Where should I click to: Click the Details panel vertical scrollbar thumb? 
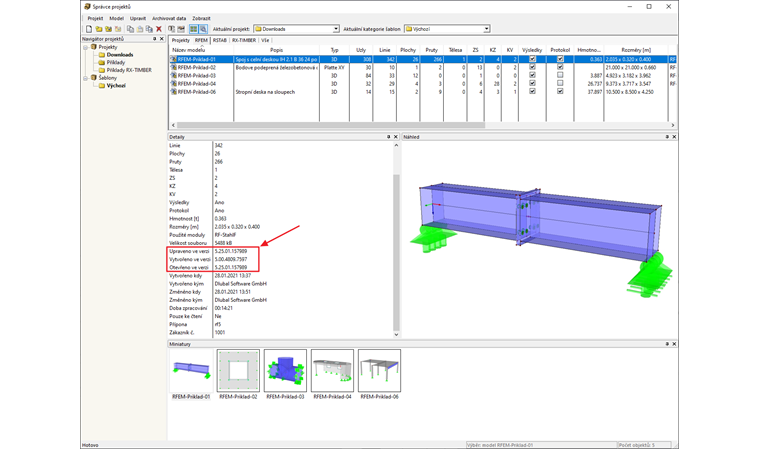(396, 252)
